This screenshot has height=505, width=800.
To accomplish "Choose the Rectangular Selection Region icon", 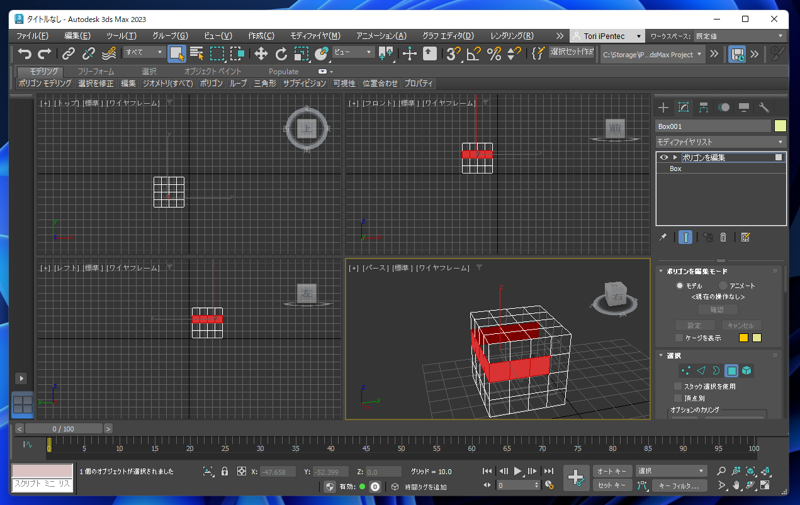I will click(217, 54).
